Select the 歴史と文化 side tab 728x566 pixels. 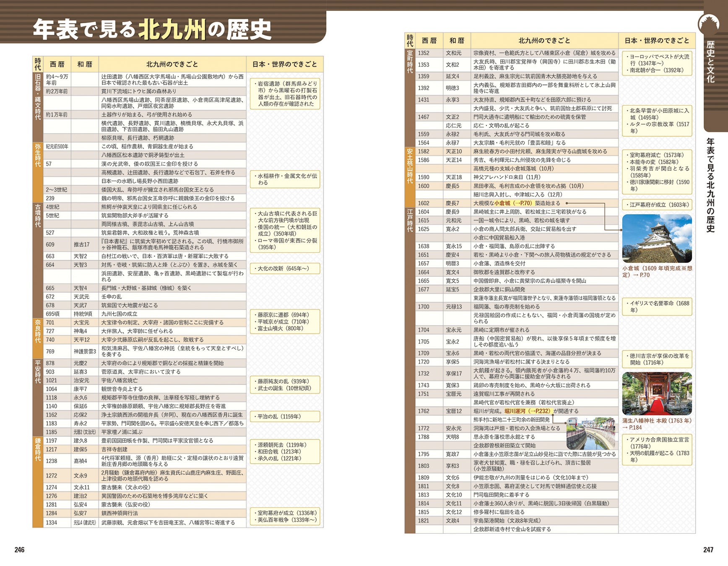(x=710, y=62)
